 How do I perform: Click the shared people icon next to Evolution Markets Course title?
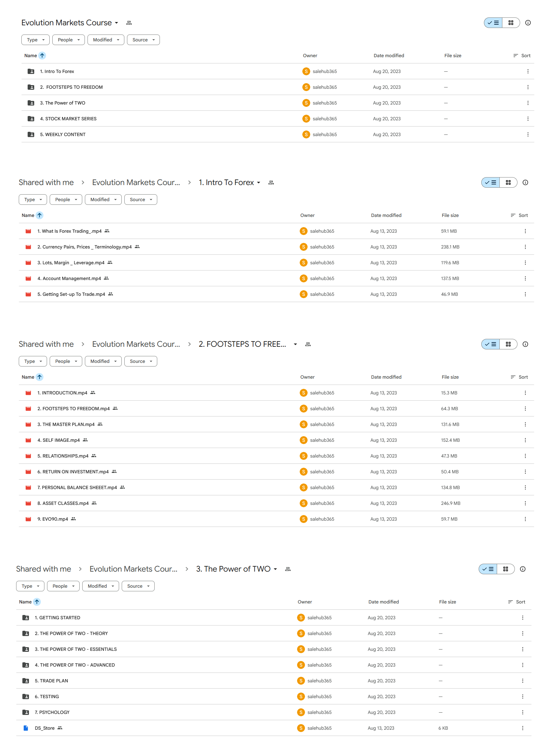[x=129, y=23]
